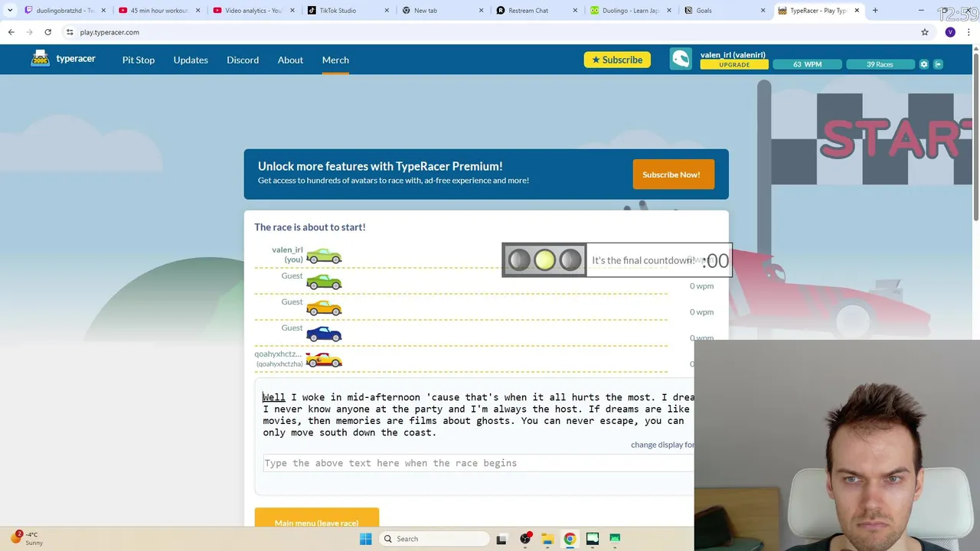Click the TypeRacer logo

click(63, 59)
